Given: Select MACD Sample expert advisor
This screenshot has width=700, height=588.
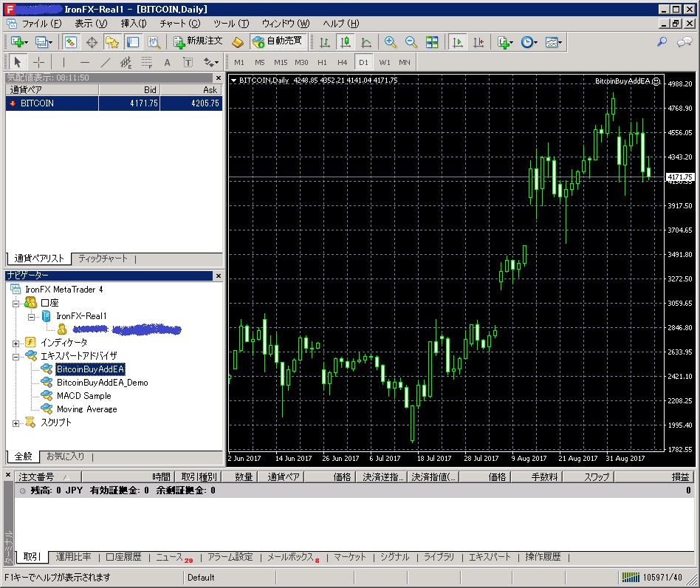Looking at the screenshot, I should (84, 396).
